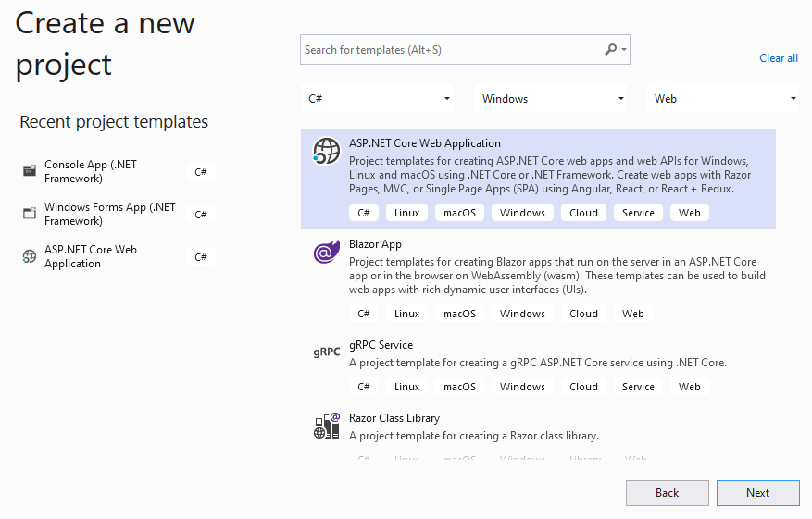The image size is (812, 519).
Task: Click the ASP.NET Core Web Application globe icon in template list
Action: tap(326, 151)
